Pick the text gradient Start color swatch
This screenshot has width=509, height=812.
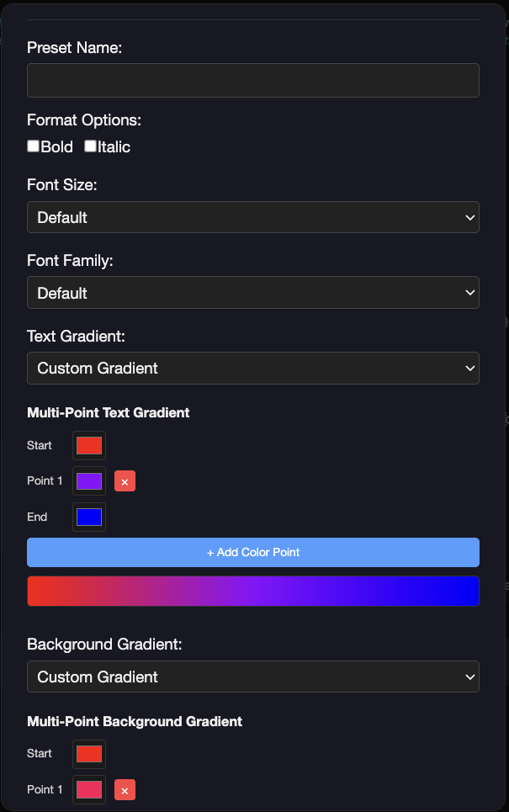click(89, 445)
